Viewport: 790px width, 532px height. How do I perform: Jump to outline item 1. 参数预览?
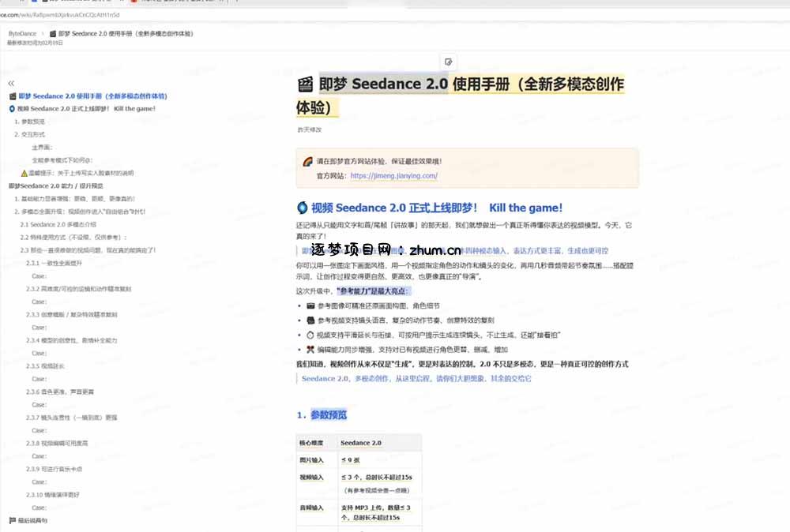point(29,122)
